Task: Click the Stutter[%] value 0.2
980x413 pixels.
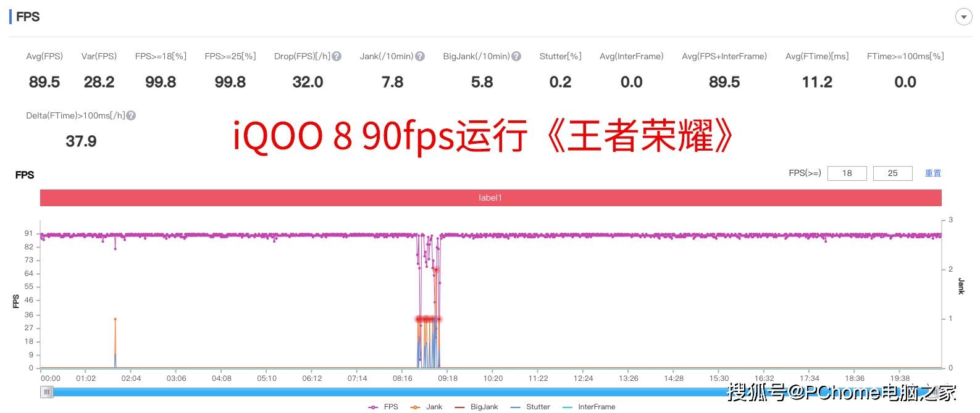Action: (x=560, y=82)
